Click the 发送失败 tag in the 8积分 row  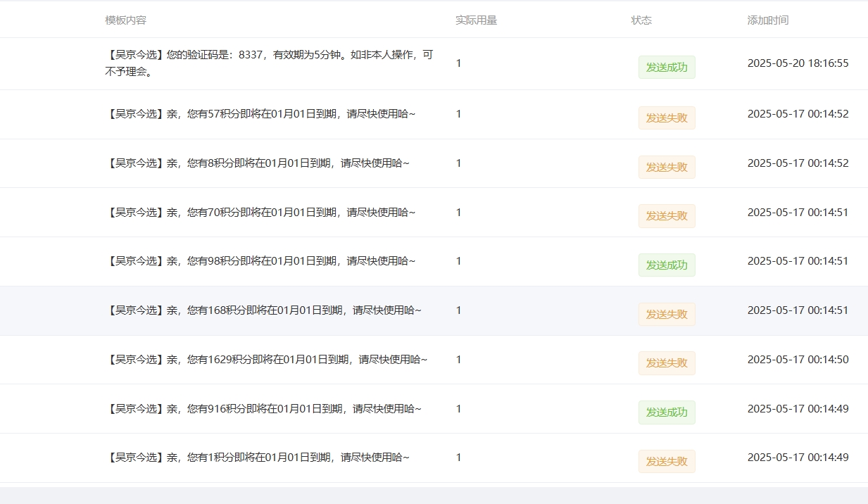667,168
